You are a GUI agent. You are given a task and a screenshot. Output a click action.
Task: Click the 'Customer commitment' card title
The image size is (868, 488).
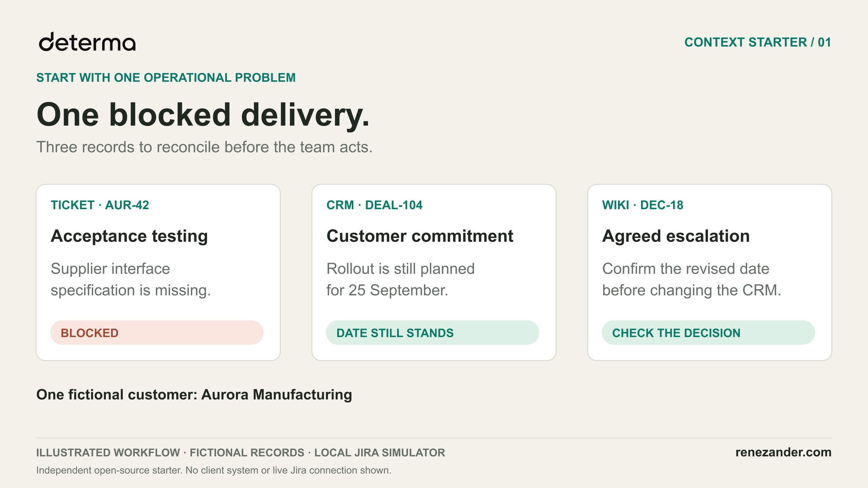(420, 236)
